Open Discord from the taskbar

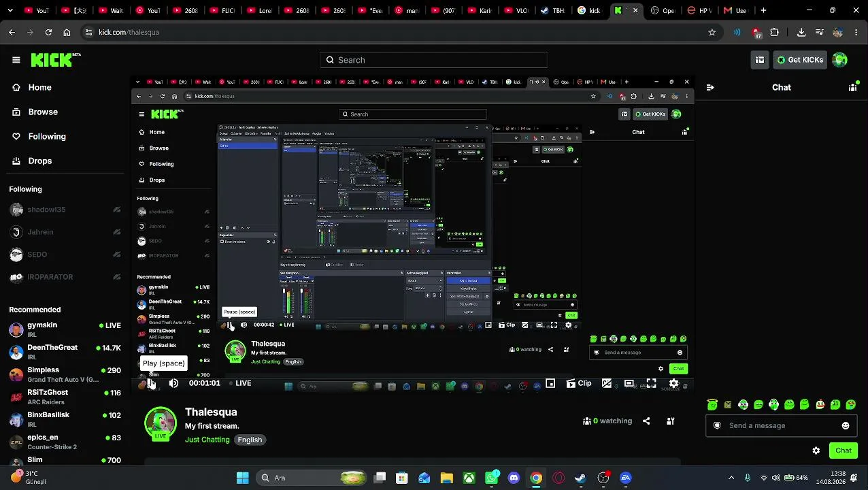(x=514, y=478)
